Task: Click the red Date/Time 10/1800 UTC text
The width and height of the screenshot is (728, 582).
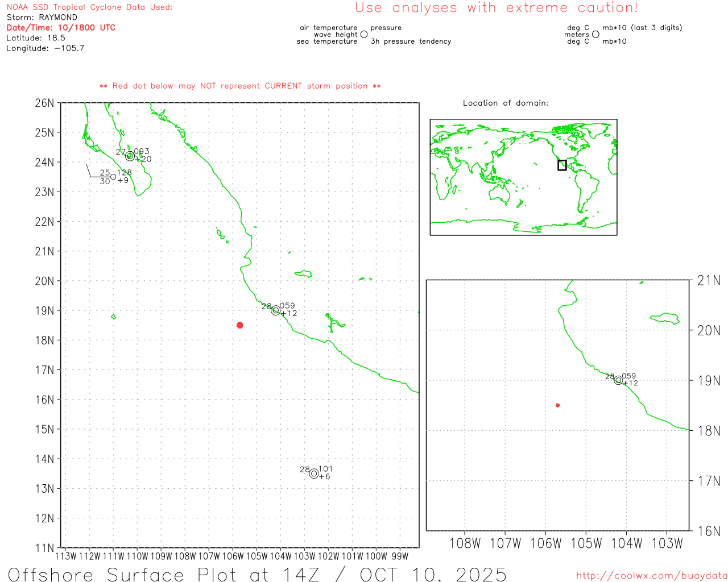Action: 61,27
